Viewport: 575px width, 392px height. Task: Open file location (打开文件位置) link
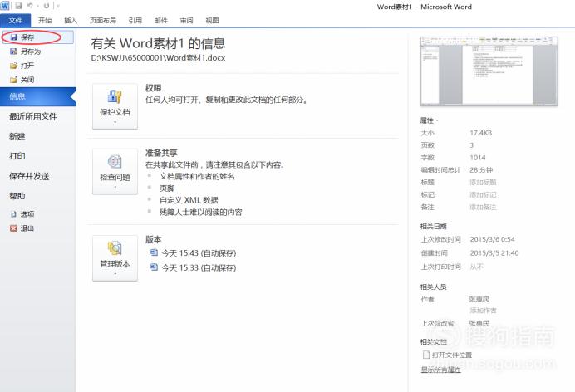[447, 355]
